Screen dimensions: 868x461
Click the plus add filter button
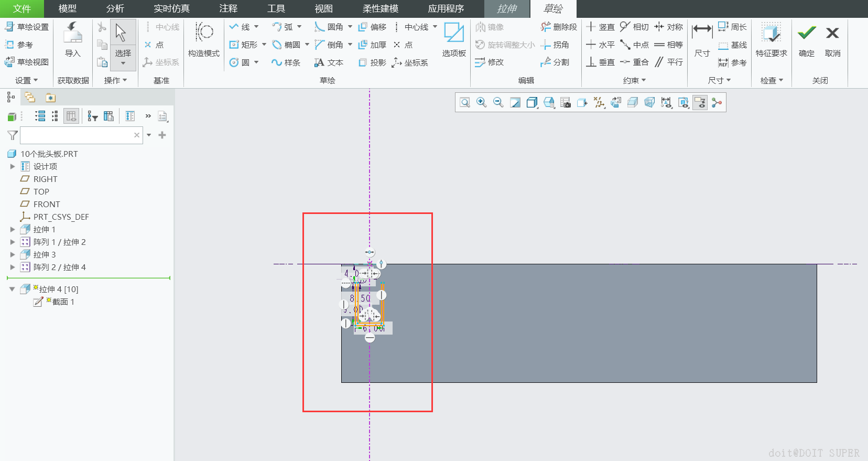[x=162, y=135]
